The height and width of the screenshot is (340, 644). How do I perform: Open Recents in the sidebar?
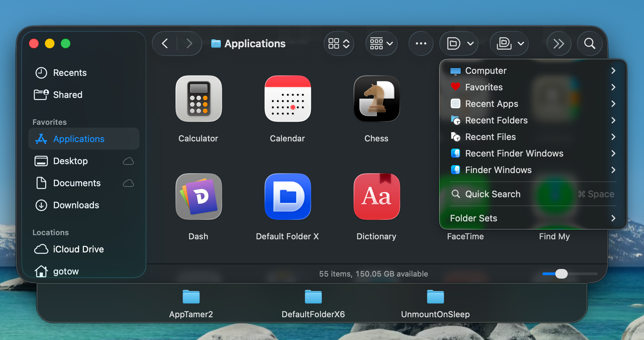coord(84,73)
